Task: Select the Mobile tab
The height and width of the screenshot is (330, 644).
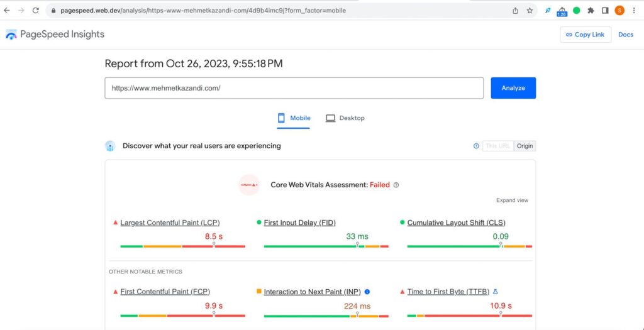Action: pyautogui.click(x=293, y=118)
